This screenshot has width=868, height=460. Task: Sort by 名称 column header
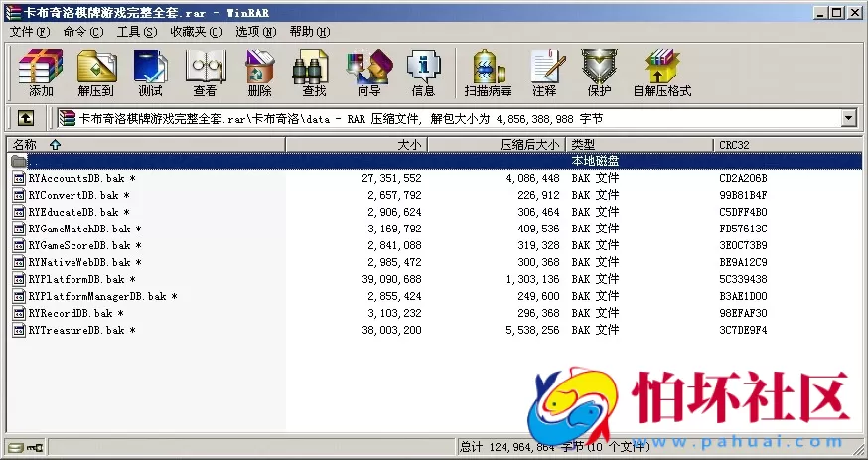pyautogui.click(x=146, y=145)
